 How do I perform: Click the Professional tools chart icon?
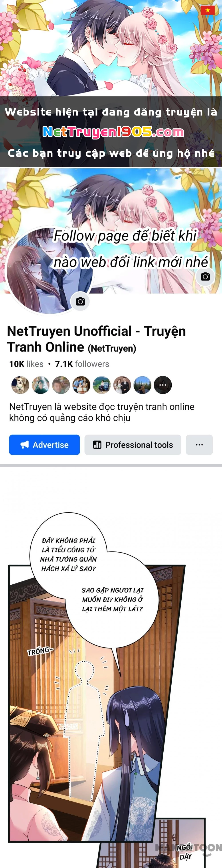tap(97, 445)
